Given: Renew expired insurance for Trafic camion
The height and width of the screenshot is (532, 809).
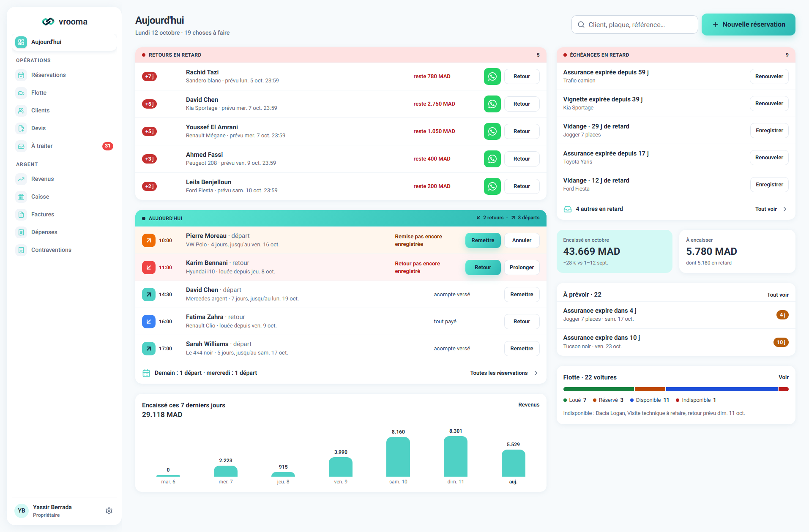Looking at the screenshot, I should [x=769, y=76].
